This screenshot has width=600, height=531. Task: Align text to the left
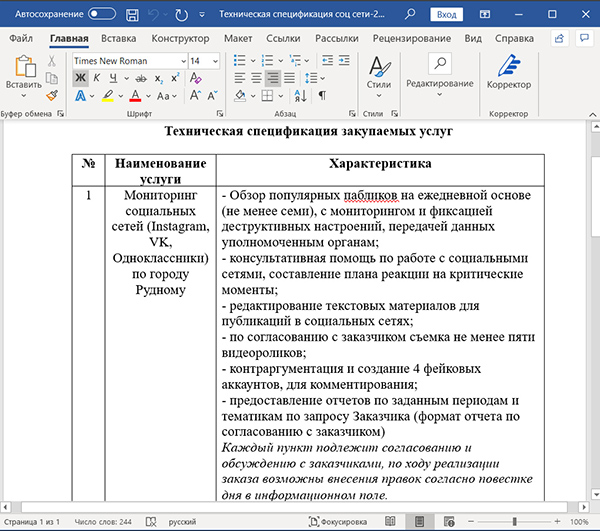pyautogui.click(x=240, y=78)
